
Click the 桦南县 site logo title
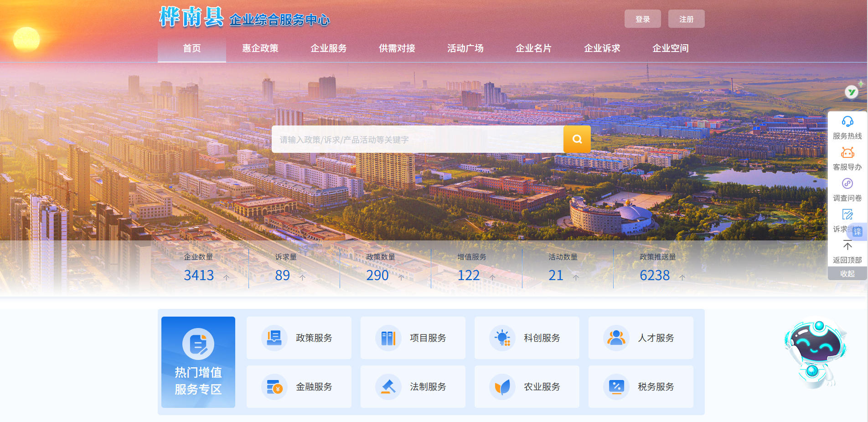click(191, 17)
